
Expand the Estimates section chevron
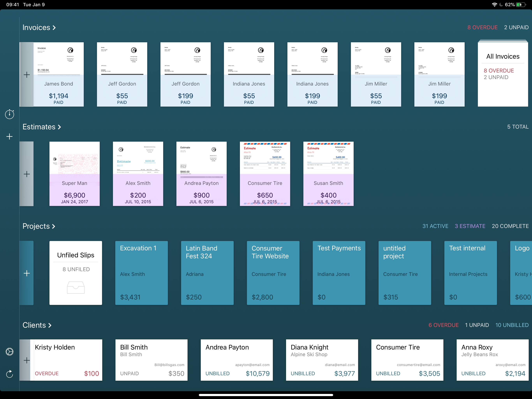coord(59,127)
